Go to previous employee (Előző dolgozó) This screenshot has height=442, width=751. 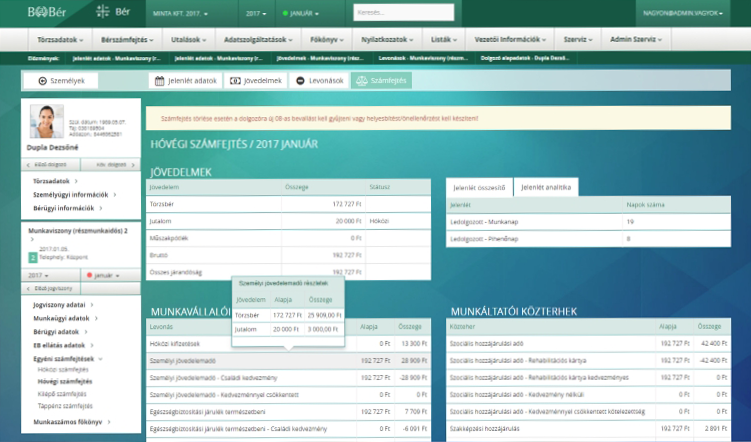pos(51,165)
